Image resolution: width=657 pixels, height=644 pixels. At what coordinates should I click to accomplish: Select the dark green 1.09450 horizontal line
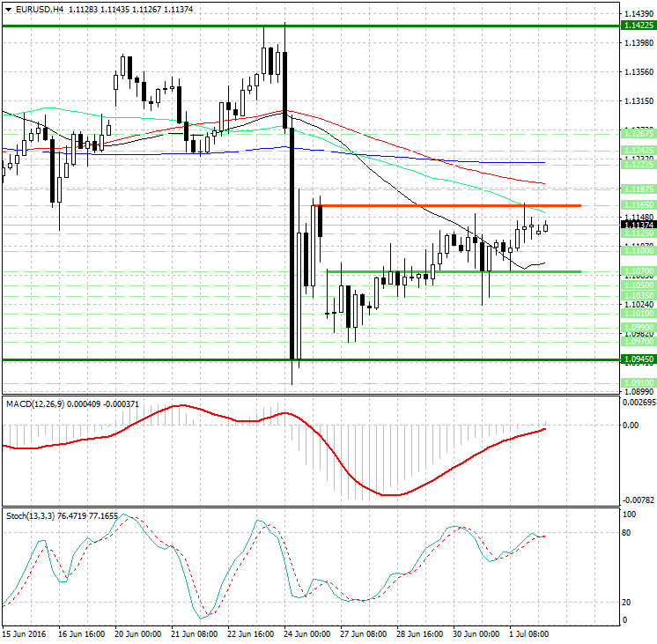(311, 359)
